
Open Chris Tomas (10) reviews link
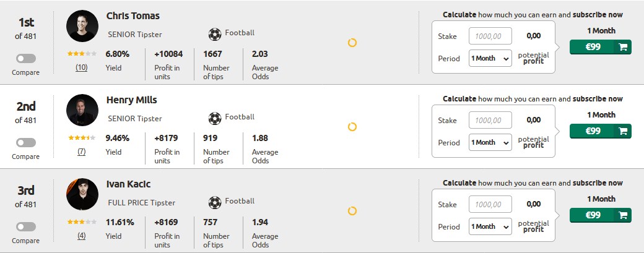[x=81, y=67]
